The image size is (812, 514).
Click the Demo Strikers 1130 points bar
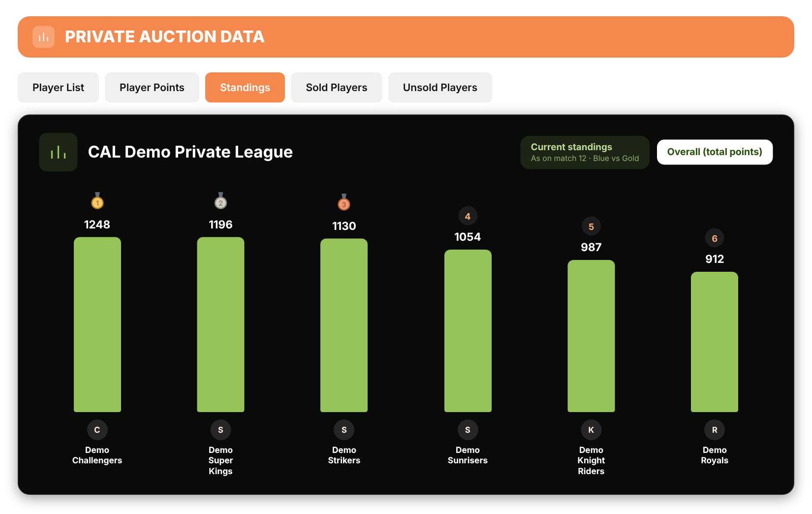344,325
